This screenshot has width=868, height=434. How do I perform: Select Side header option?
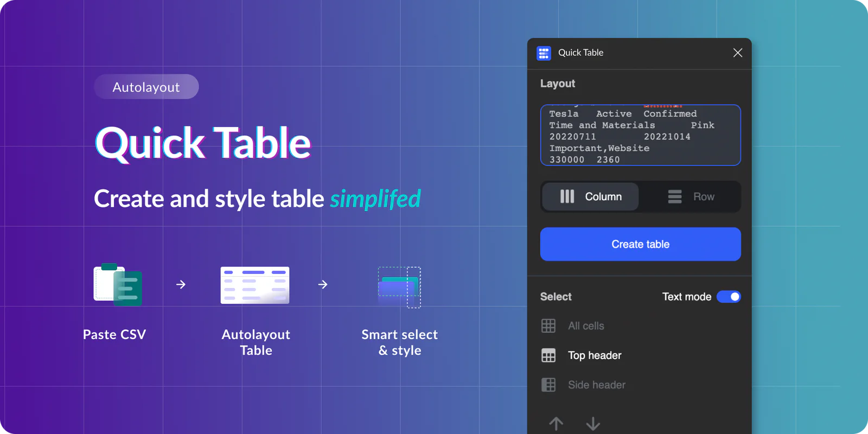pos(583,385)
